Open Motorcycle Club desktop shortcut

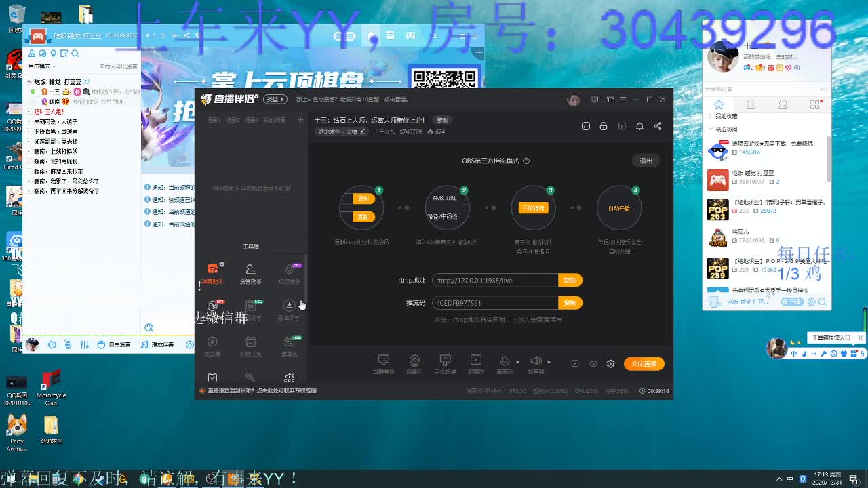[51, 388]
